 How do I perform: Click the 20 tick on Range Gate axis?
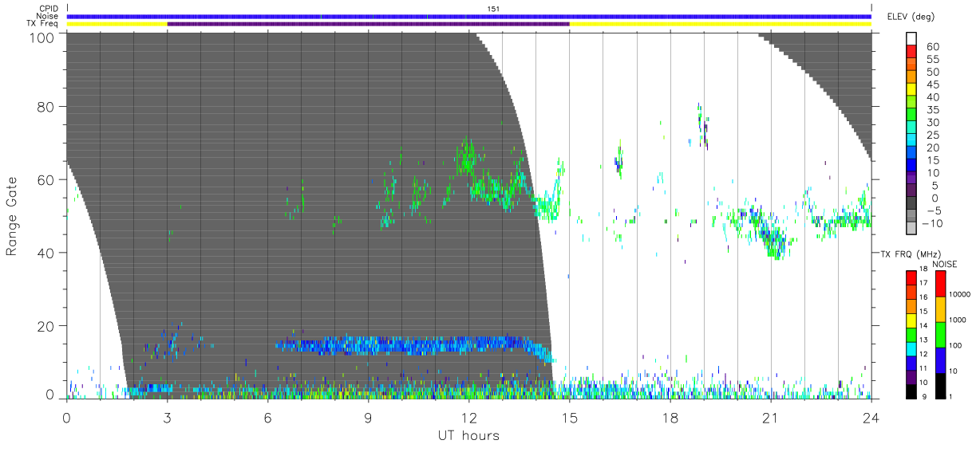click(x=47, y=326)
